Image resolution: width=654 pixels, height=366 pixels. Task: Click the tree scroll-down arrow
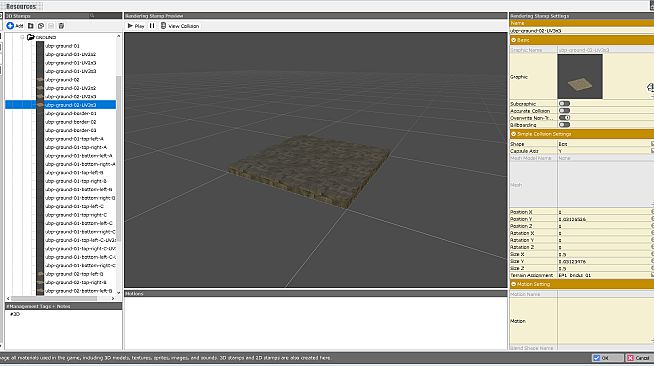[x=118, y=292]
